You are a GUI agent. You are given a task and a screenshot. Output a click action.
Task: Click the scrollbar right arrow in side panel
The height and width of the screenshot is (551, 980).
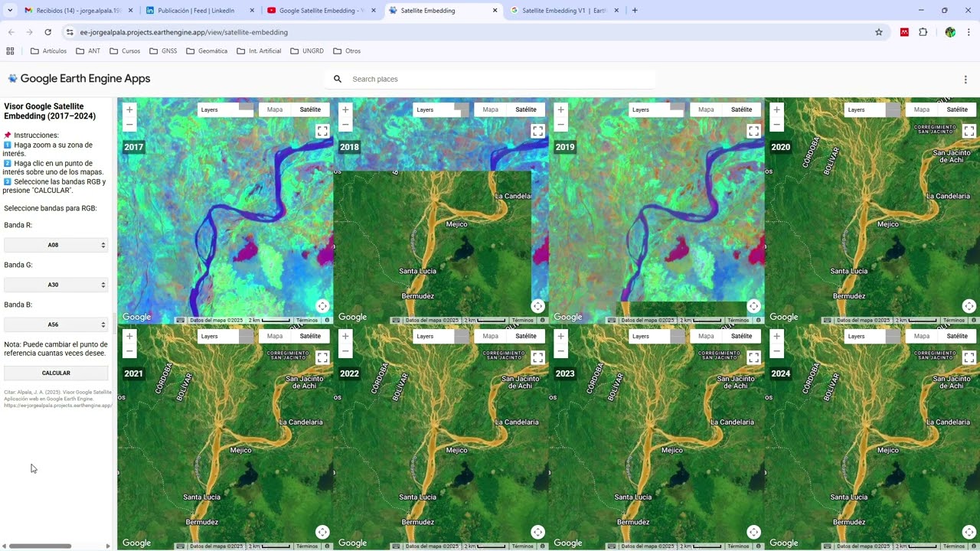108,546
